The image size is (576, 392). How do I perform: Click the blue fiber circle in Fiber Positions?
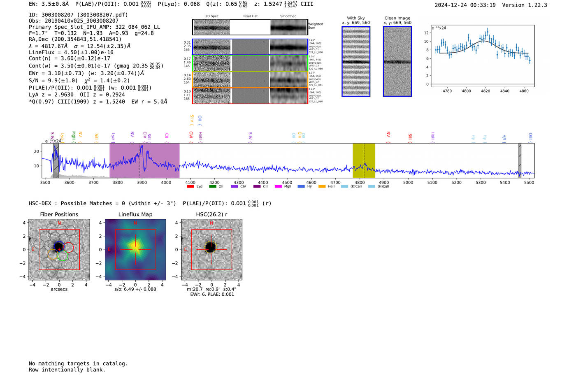59,246
